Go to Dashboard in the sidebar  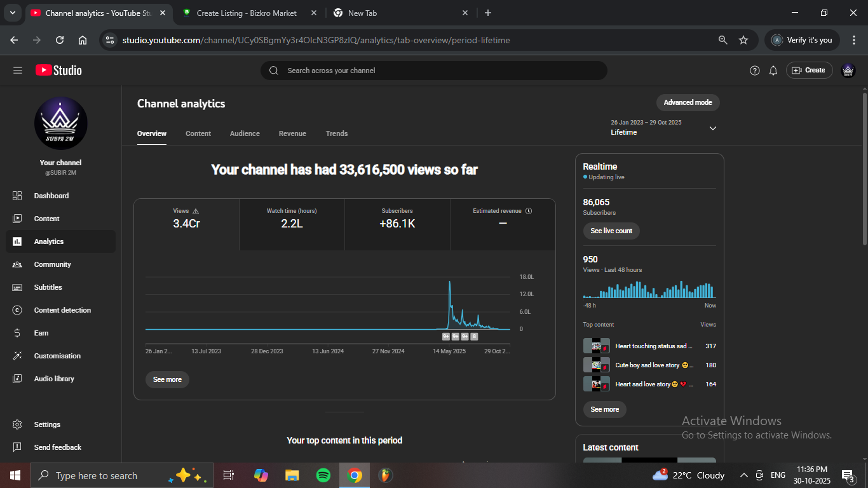click(x=51, y=196)
